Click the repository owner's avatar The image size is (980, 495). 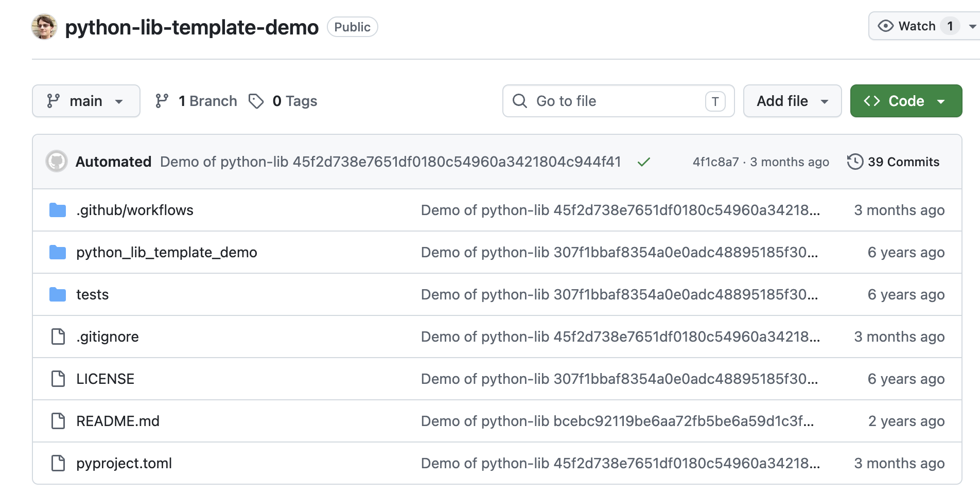[x=44, y=27]
